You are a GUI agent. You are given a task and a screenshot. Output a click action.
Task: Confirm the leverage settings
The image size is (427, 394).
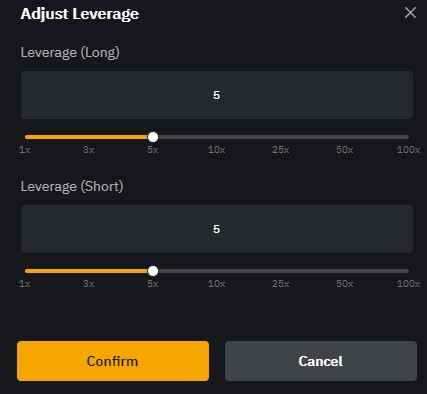point(113,361)
